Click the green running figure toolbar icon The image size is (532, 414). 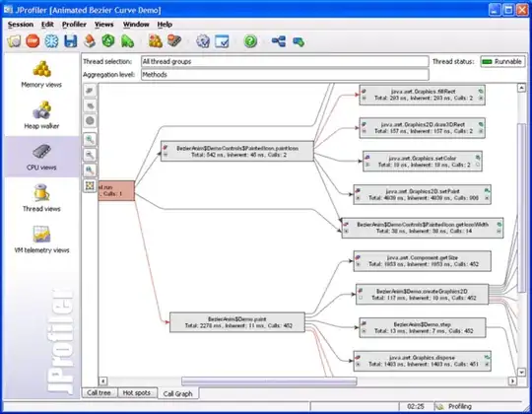pos(127,41)
